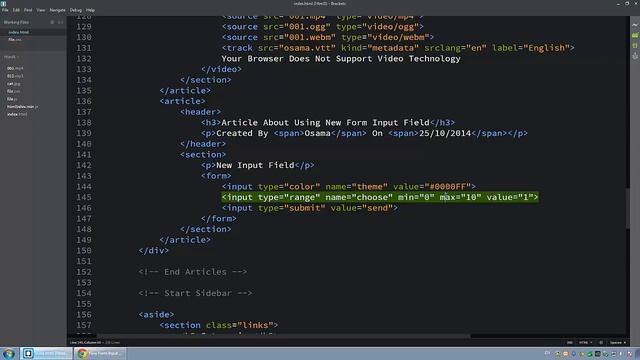Open the View menu
This screenshot has height=360, width=640.
coord(41,10)
